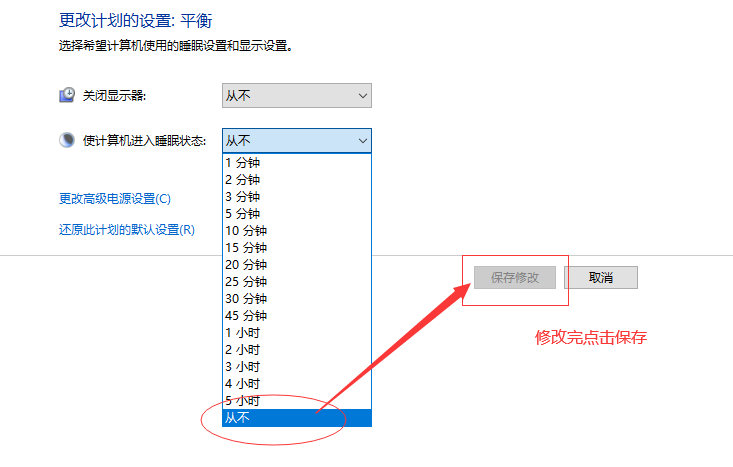The image size is (733, 467).
Task: Choose 3 分钟 from sleep list
Action: (297, 197)
